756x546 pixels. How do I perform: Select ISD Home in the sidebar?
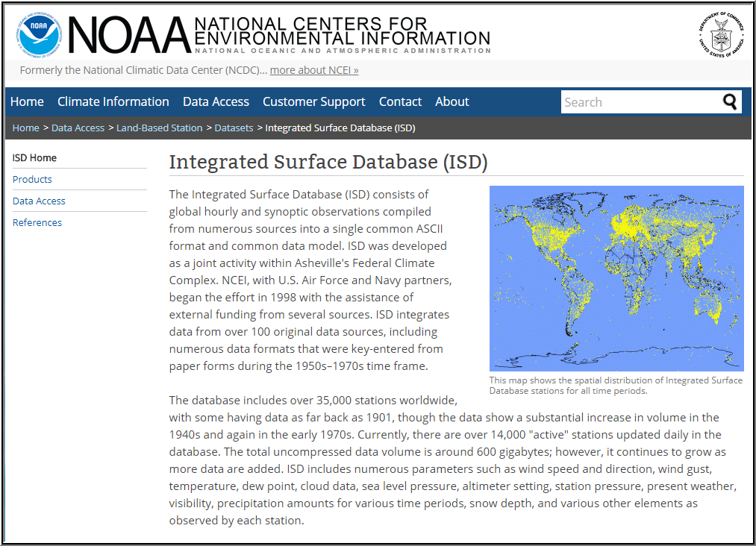pos(34,158)
